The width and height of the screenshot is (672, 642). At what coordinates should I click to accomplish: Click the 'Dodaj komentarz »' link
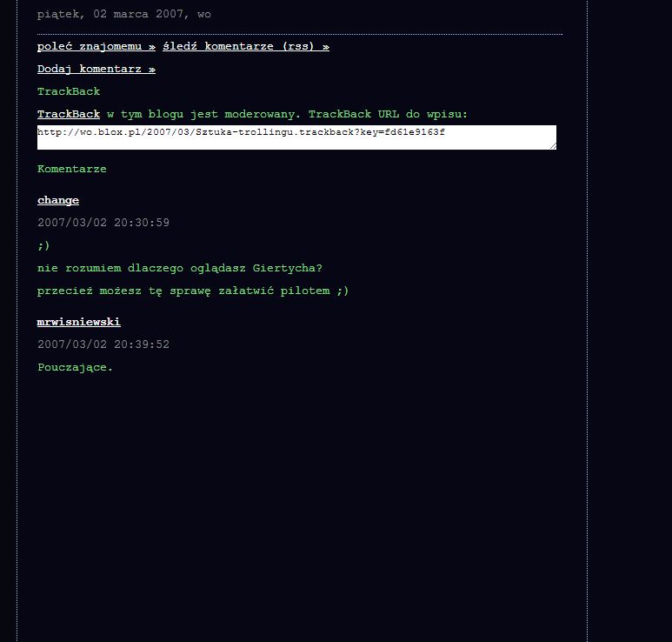click(x=96, y=69)
